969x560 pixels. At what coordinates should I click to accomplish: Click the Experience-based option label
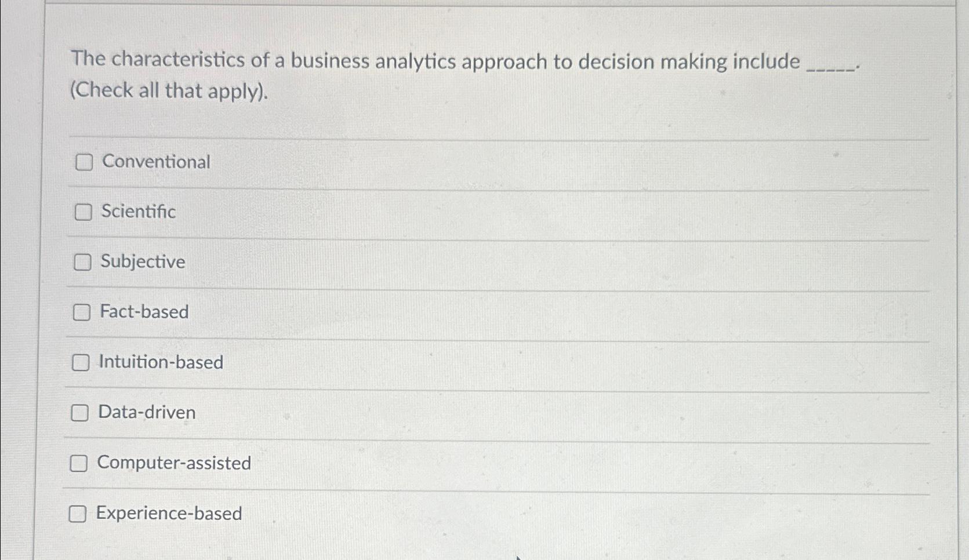169,514
